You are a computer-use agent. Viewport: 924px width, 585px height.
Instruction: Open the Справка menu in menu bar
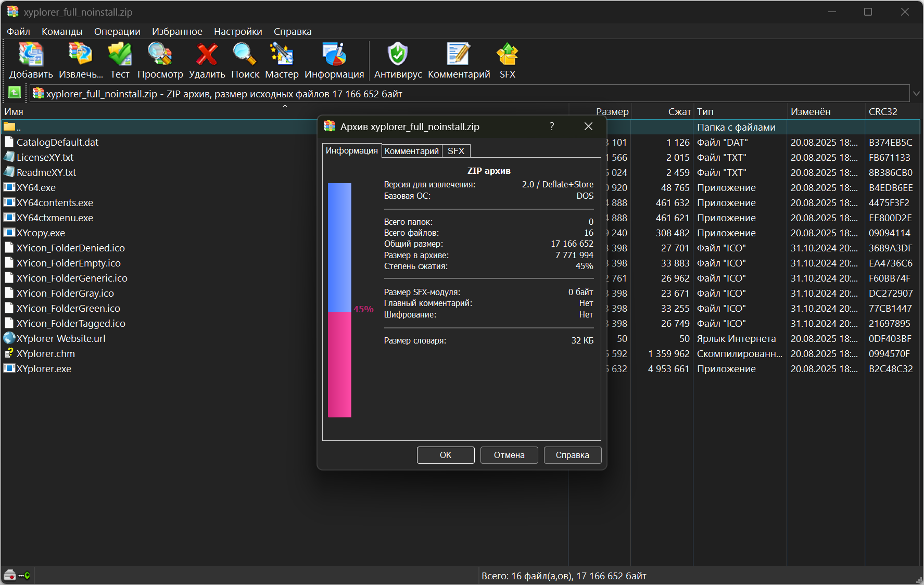293,31
